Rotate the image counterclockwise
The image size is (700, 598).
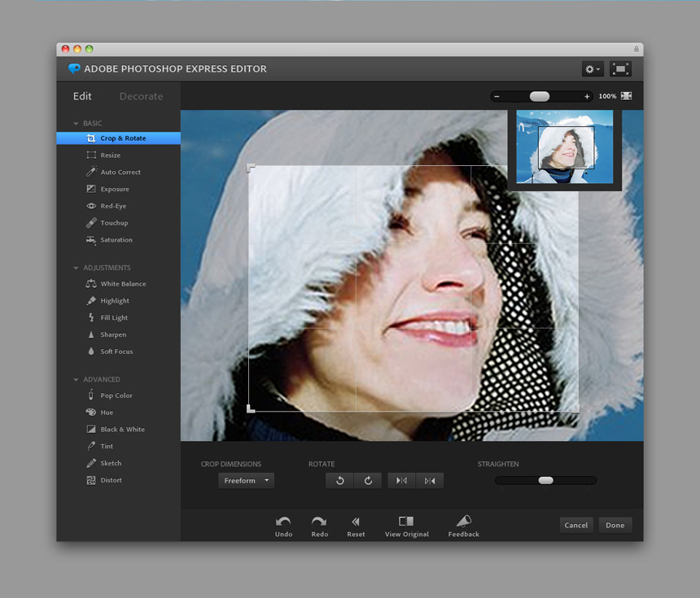[339, 481]
